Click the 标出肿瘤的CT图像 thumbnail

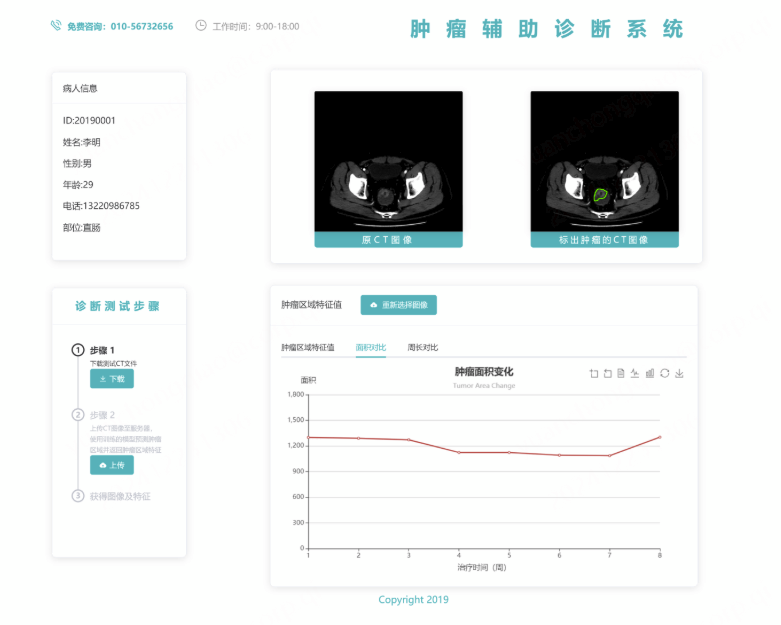tap(605, 169)
